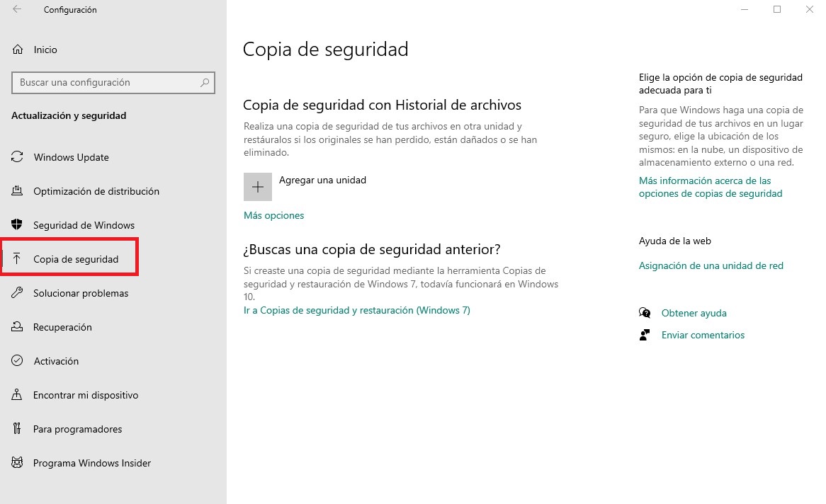This screenshot has width=826, height=504.
Task: Open Copias de seguridad y restauración (Windows 7)
Action: 356,310
